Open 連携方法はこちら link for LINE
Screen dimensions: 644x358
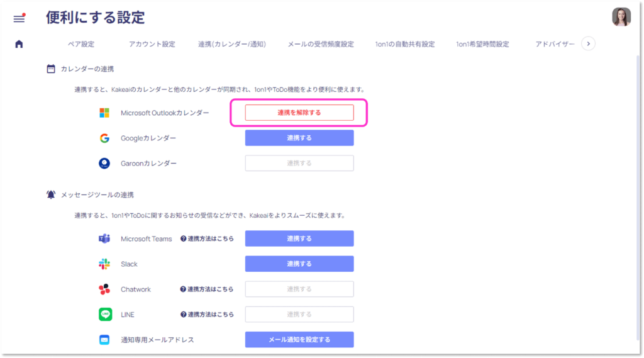pyautogui.click(x=211, y=315)
